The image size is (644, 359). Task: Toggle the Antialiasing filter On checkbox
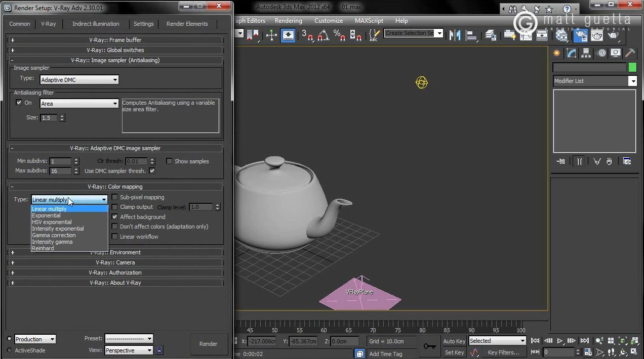[x=19, y=103]
